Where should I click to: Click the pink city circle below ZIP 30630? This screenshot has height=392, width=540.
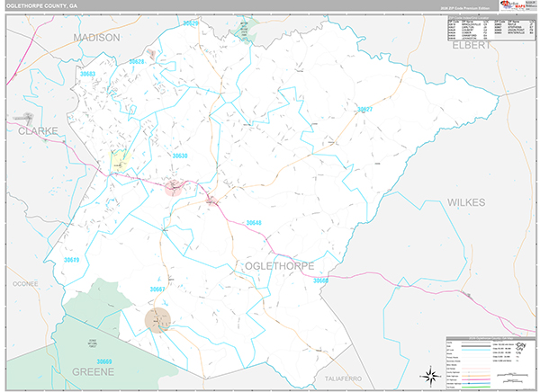pyautogui.click(x=174, y=188)
